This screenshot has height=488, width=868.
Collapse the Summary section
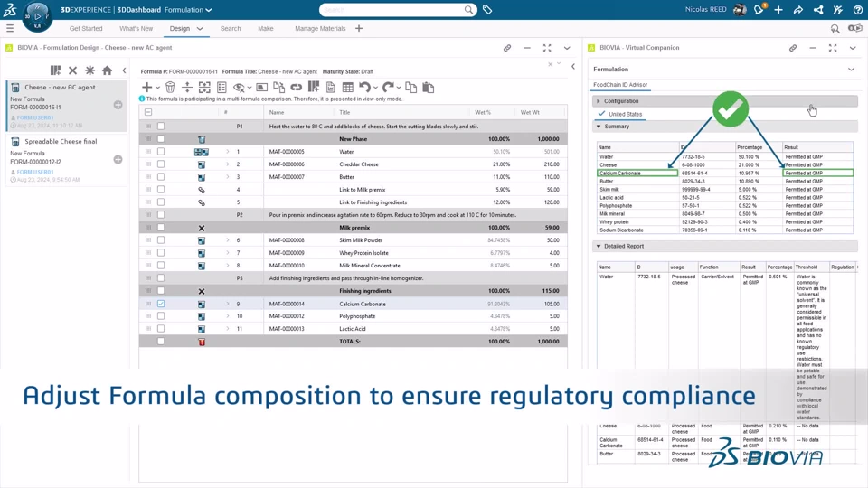599,127
